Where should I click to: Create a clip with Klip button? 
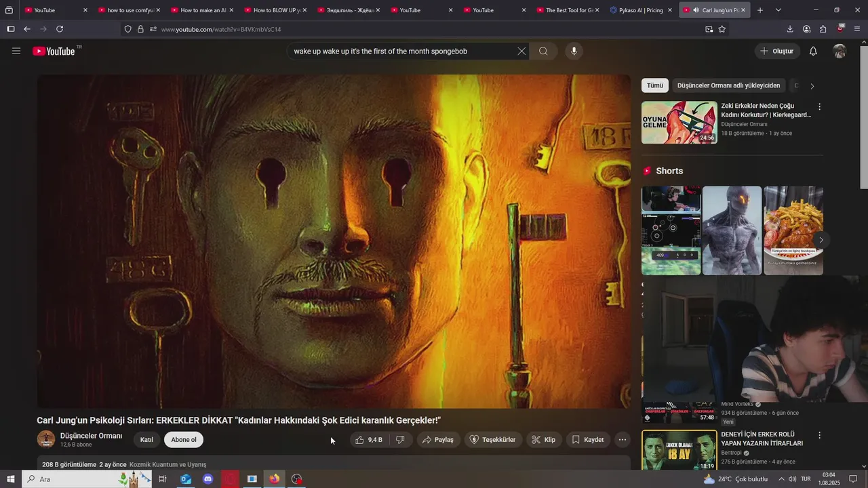543,440
